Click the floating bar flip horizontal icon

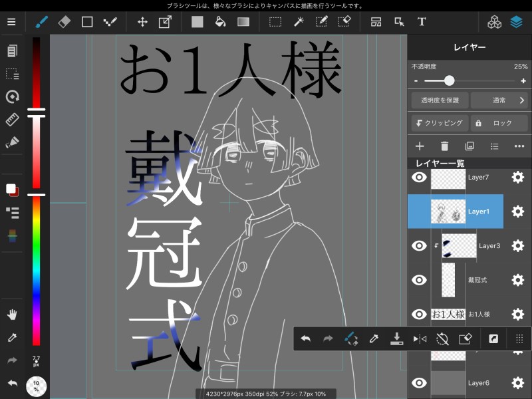(420, 338)
